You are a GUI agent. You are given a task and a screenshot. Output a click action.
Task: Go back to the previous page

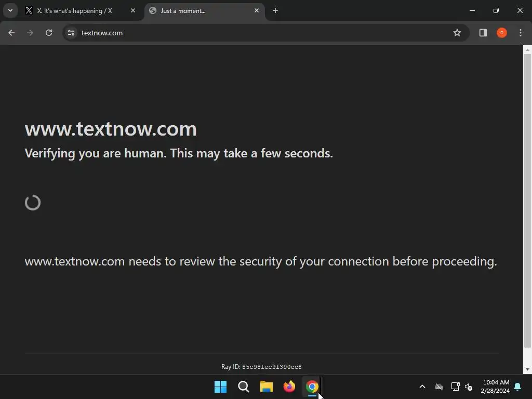click(11, 33)
